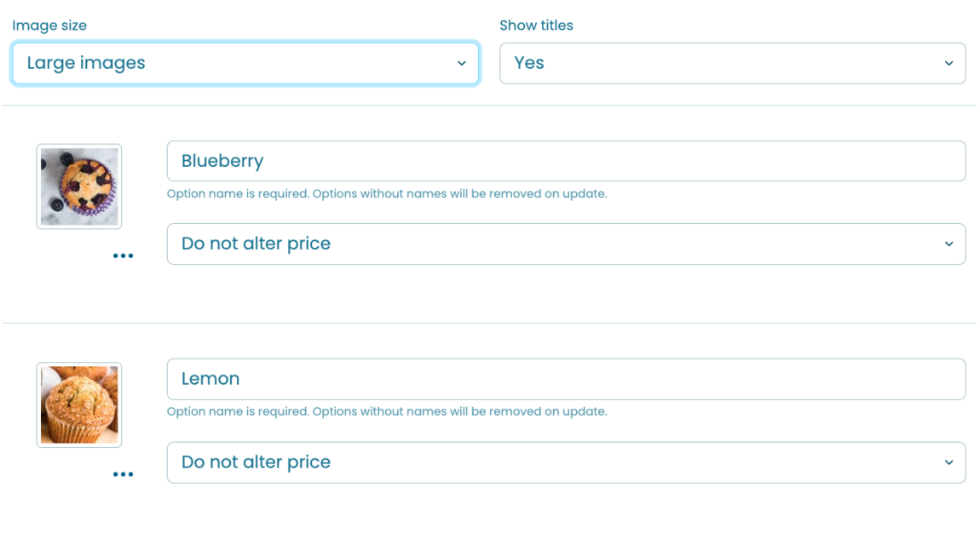Click the chevron on Blueberry's price selector
980x539 pixels.
(x=948, y=244)
